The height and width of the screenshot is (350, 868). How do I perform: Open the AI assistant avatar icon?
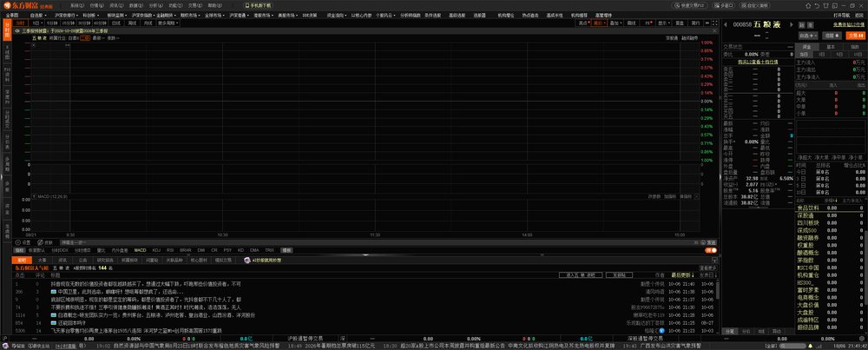point(247,259)
